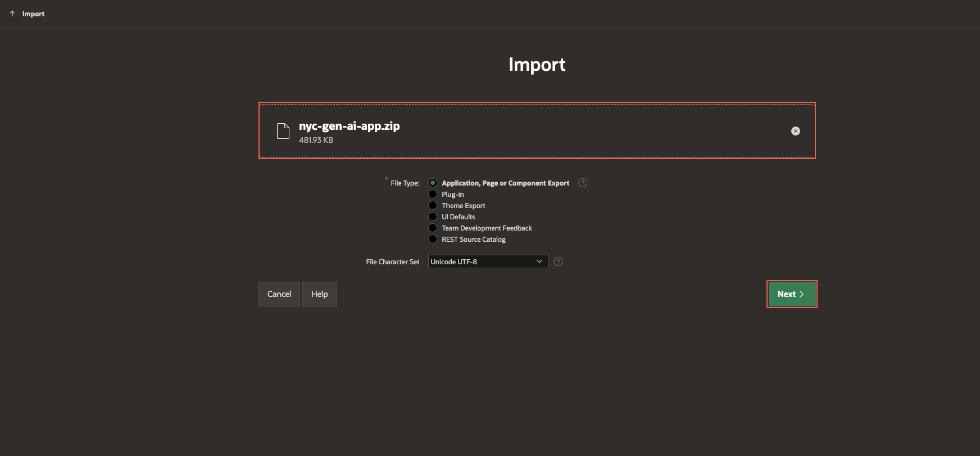Open help icon next to File Type
Viewport: 980px width, 456px height.
[583, 183]
